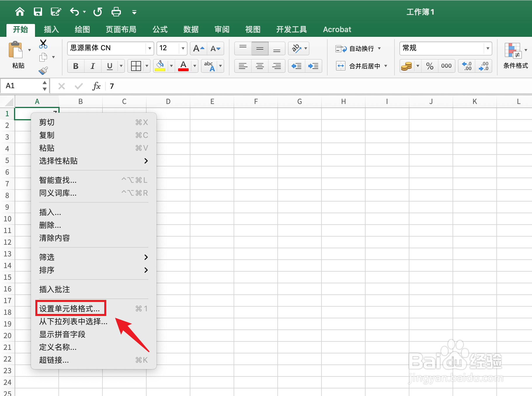Image resolution: width=532 pixels, height=396 pixels.
Task: Click the Home icon in title bar
Action: [x=20, y=12]
